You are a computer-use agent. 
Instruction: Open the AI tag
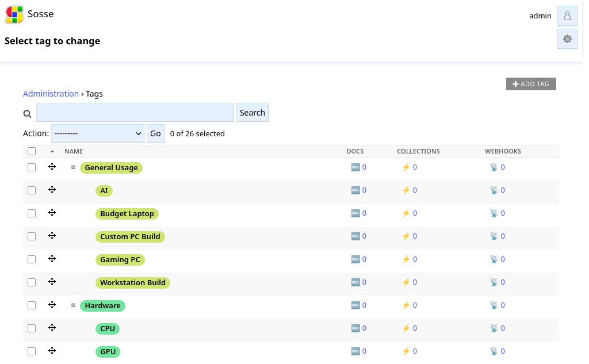[104, 191]
